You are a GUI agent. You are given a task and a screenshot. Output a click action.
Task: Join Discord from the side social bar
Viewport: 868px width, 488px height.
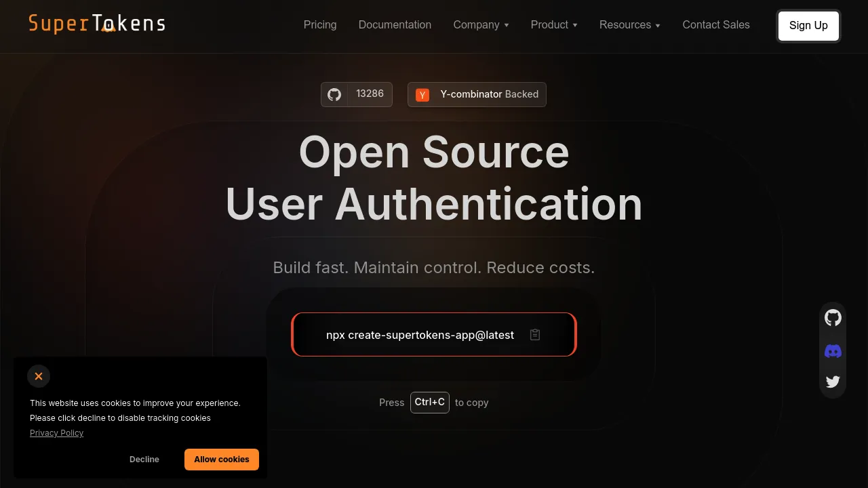(833, 351)
